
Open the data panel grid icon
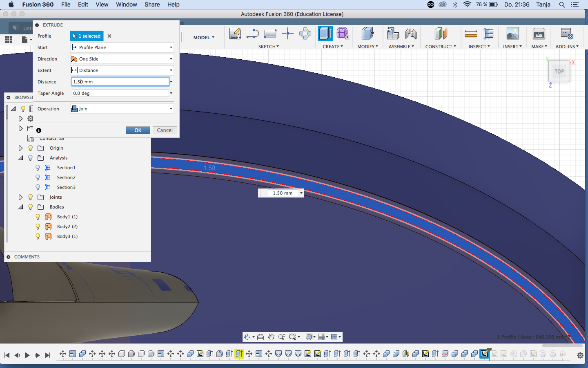pyautogui.click(x=9, y=39)
